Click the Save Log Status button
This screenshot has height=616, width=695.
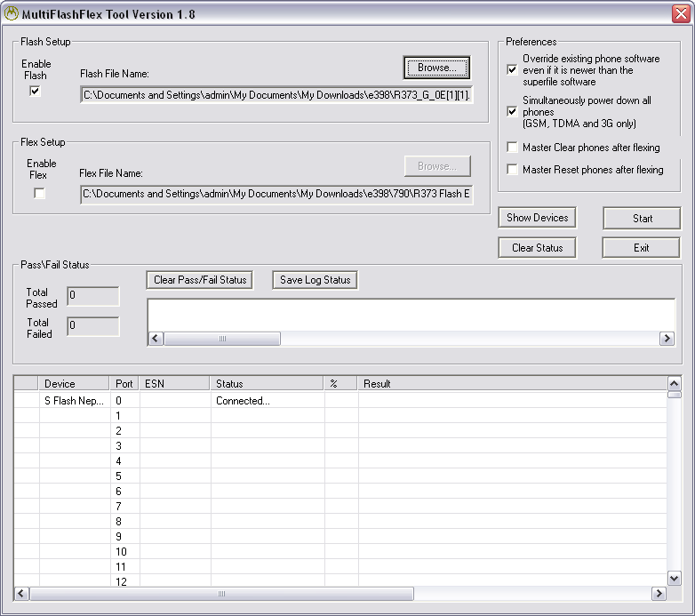pyautogui.click(x=316, y=280)
